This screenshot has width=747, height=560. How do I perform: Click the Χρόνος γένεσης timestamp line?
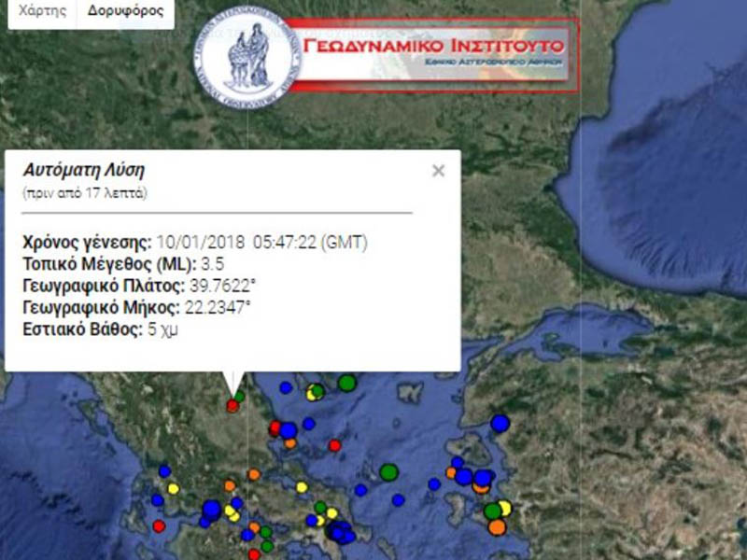195,243
